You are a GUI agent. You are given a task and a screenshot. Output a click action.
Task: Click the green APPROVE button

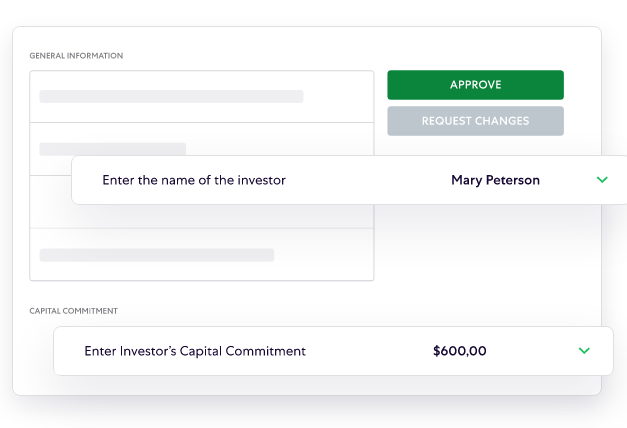tap(475, 85)
